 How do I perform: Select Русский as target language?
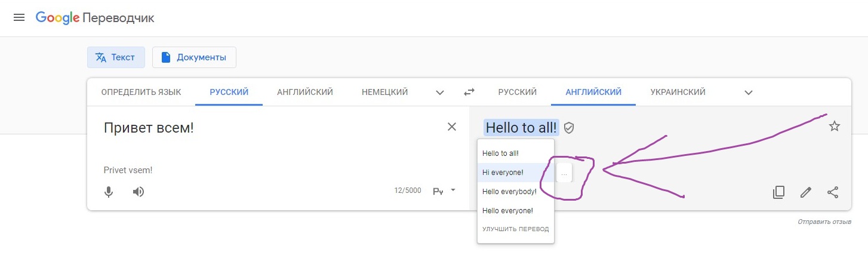coord(518,92)
